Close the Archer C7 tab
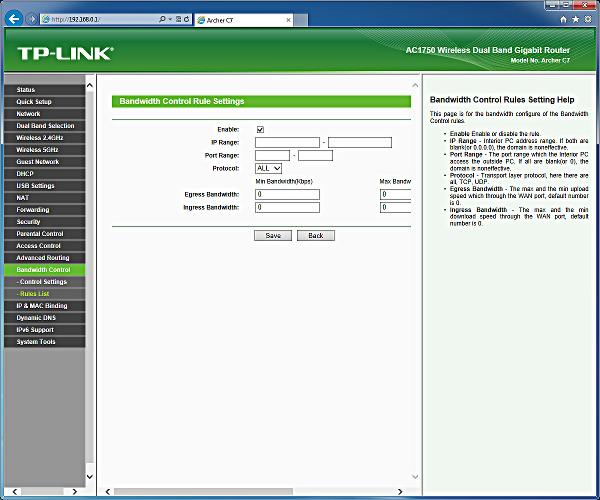Viewport: 600px width, 500px height. 289,20
